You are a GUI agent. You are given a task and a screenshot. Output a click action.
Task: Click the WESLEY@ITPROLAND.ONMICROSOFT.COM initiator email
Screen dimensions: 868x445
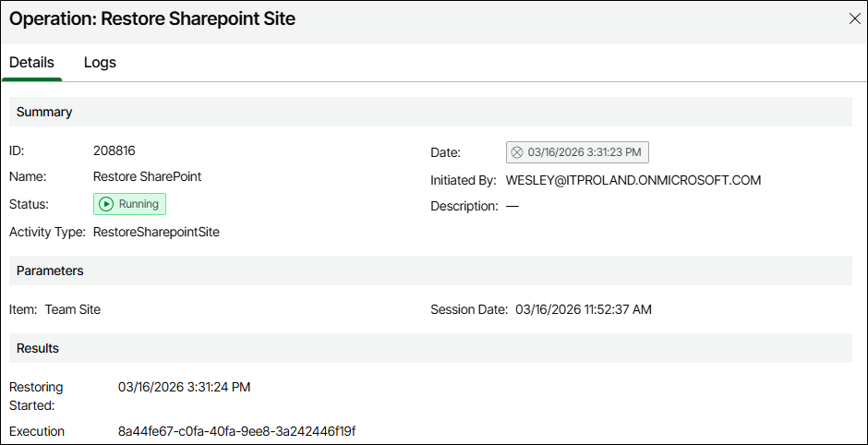click(633, 180)
